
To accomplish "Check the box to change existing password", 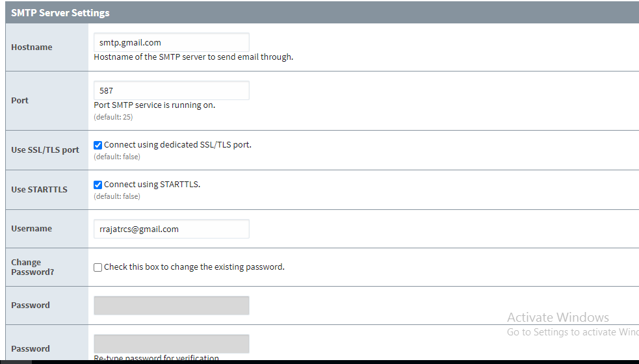I will coord(98,267).
